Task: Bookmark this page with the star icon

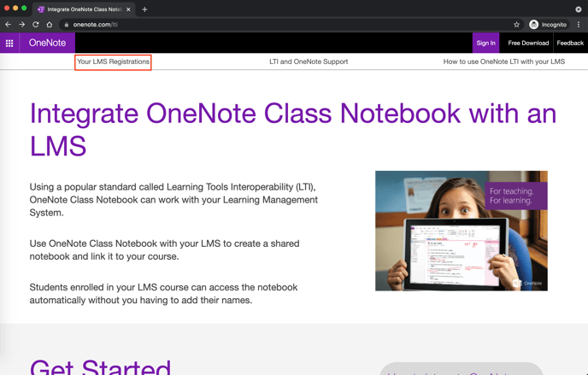Action: (x=517, y=25)
